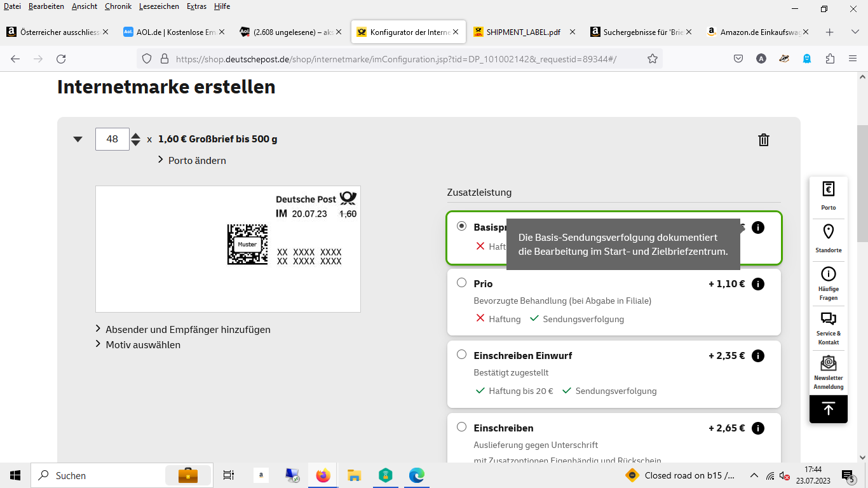
Task: Go back to the previous page
Action: click(x=15, y=58)
